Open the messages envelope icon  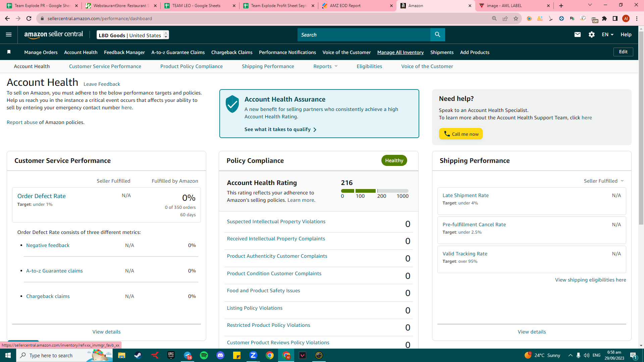(577, 35)
